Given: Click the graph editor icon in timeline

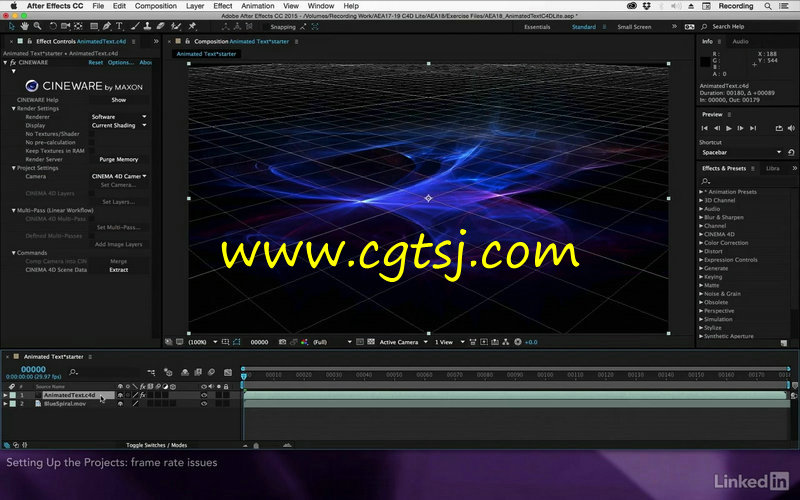Looking at the screenshot, I should coord(228,372).
